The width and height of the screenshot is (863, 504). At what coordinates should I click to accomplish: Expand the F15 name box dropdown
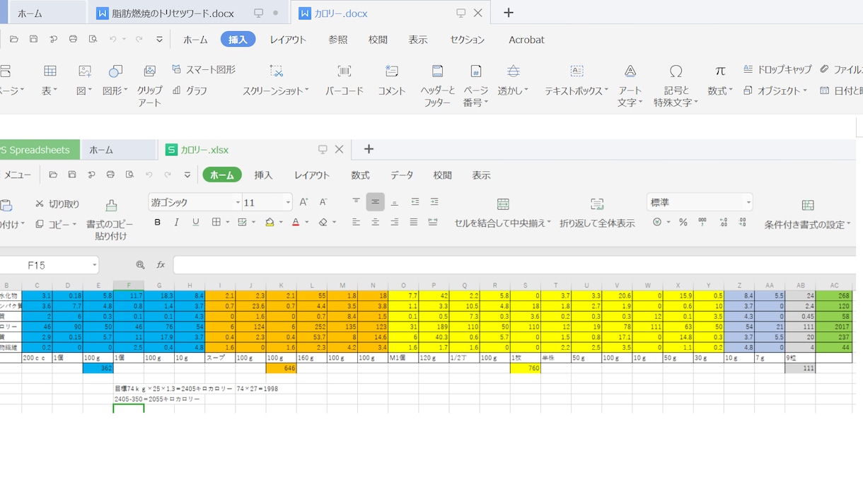[94, 265]
